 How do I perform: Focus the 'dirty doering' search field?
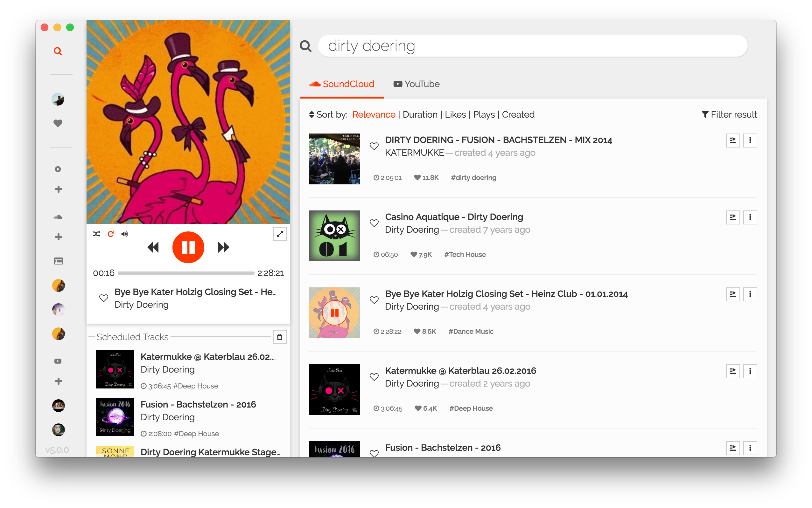click(x=533, y=46)
